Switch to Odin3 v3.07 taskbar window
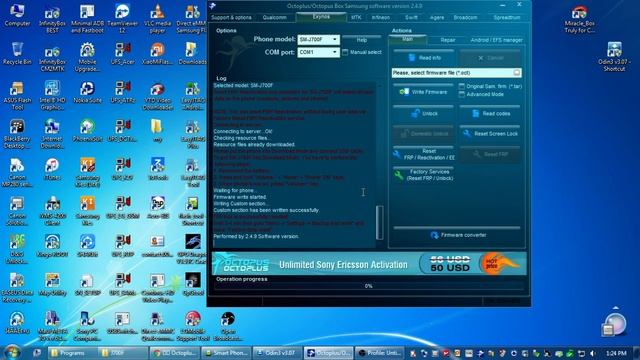 [x=278, y=353]
